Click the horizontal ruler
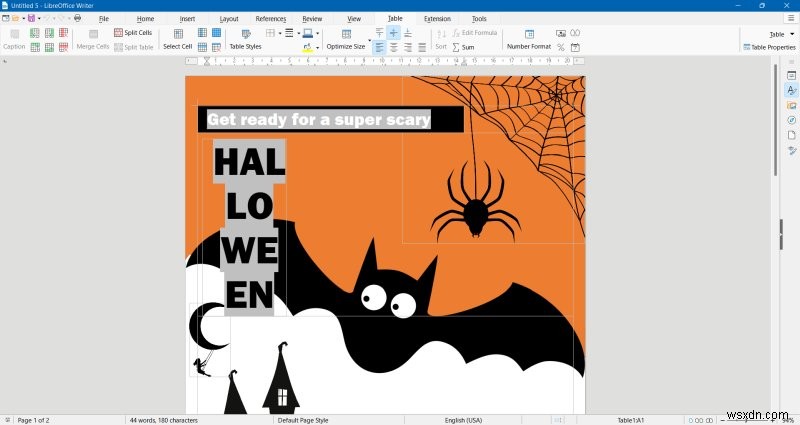The width and height of the screenshot is (800, 425). 385,61
